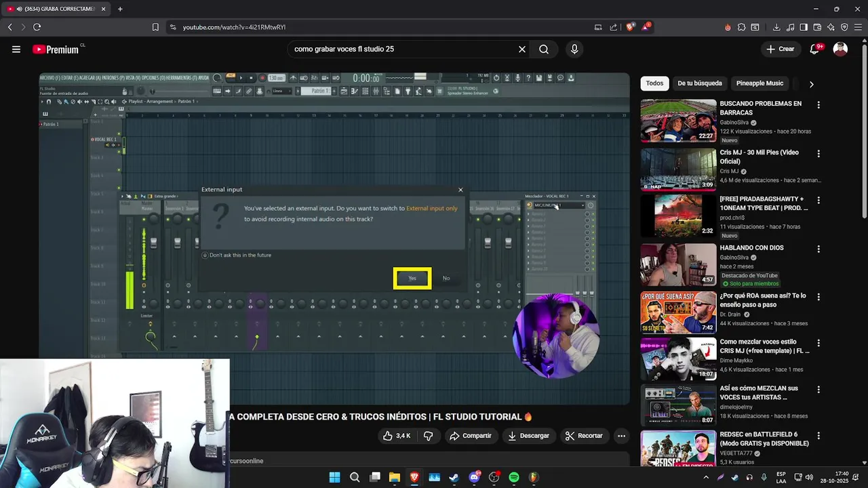Open FL Studio from the taskbar
868x488 pixels.
(534, 477)
